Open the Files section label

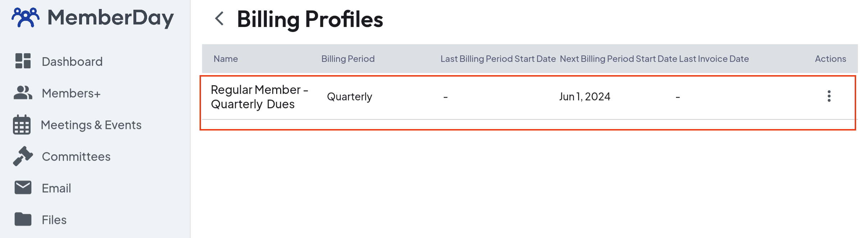[54, 220]
